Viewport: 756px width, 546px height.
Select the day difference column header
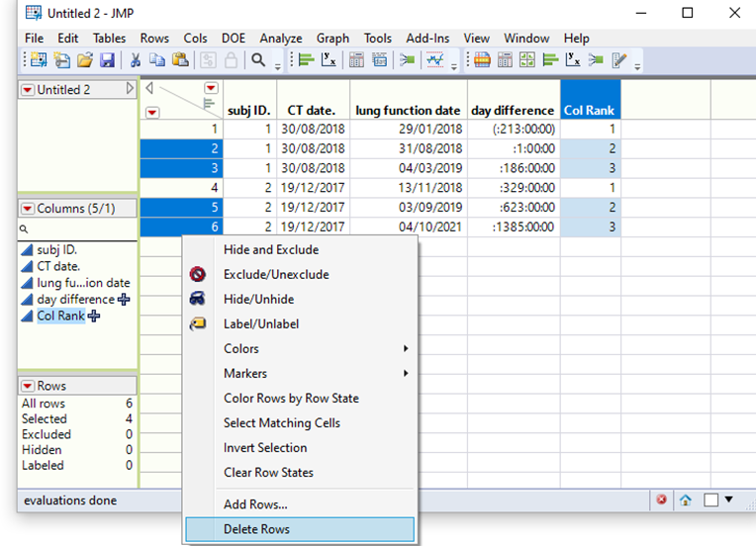(x=514, y=100)
